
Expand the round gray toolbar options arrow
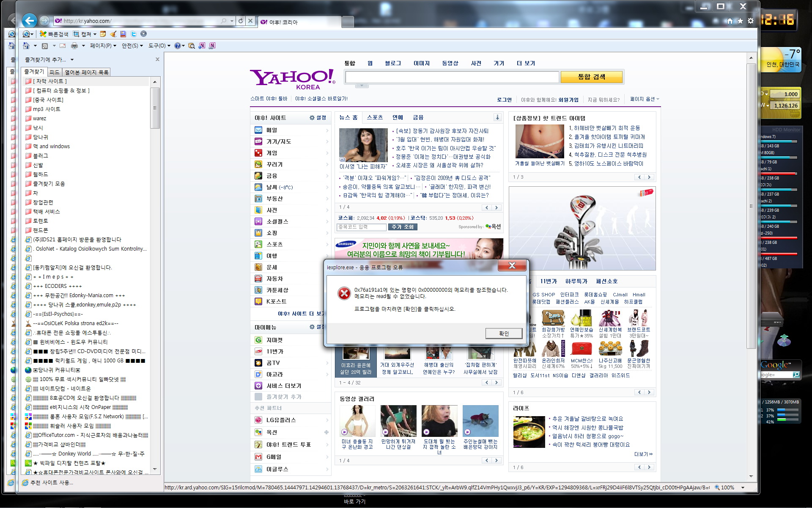tap(143, 34)
